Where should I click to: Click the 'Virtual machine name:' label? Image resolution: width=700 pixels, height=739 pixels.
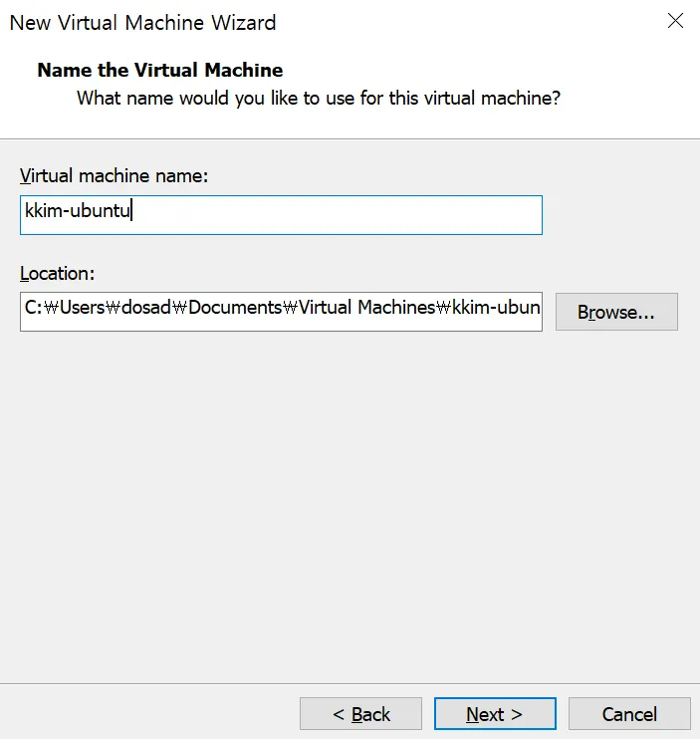coord(114,176)
